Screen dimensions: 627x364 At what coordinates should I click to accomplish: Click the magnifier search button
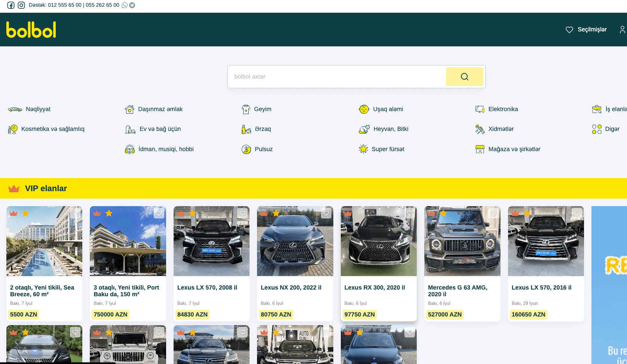464,77
